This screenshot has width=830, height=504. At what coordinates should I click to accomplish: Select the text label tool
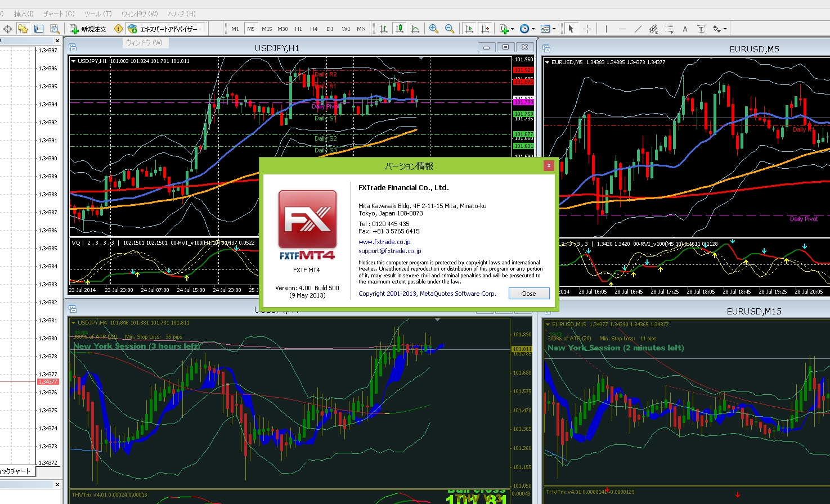(x=701, y=29)
